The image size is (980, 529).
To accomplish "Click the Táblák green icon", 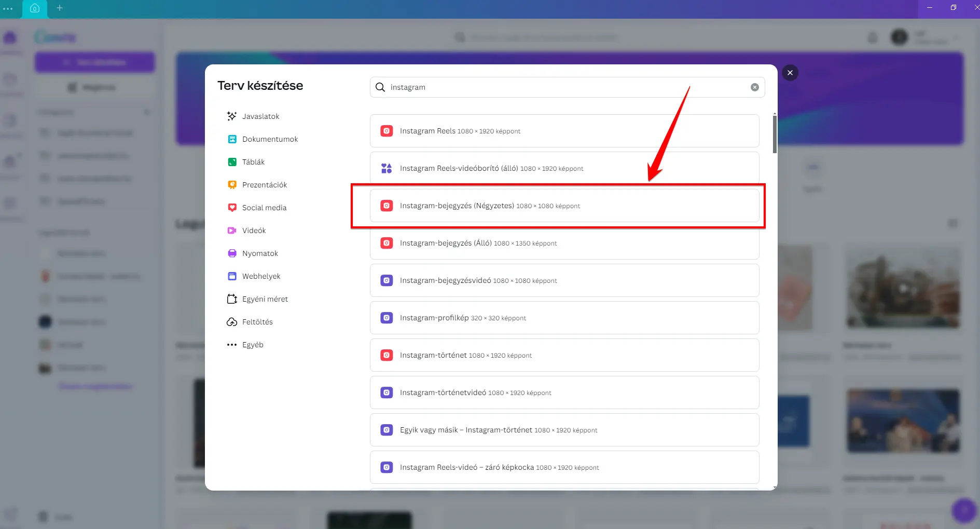I will point(232,162).
